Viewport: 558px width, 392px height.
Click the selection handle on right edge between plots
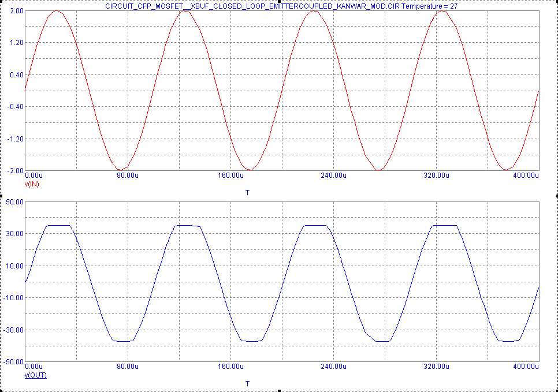(557, 196)
